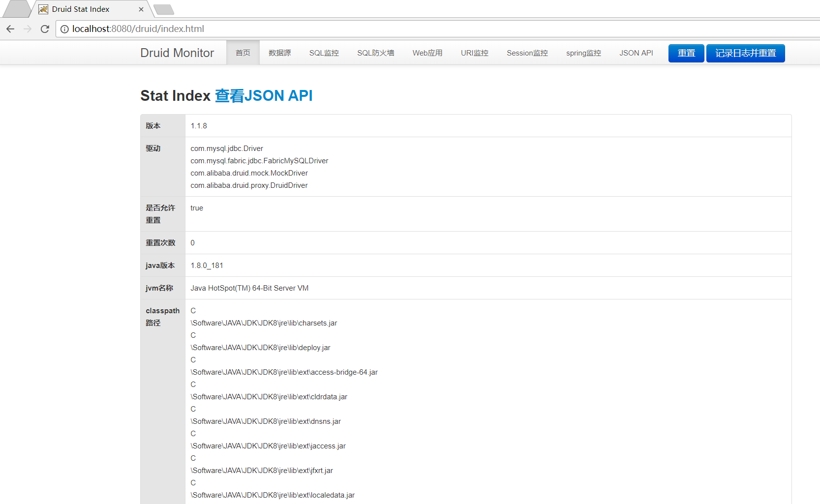820x504 pixels.
Task: Click the classpath 路径 row label
Action: pos(162,317)
